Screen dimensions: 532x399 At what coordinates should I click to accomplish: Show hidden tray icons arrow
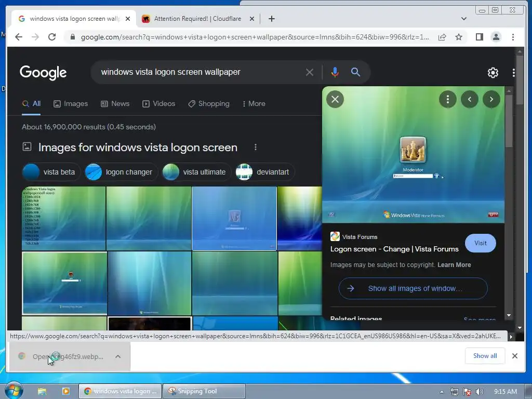[442, 392]
